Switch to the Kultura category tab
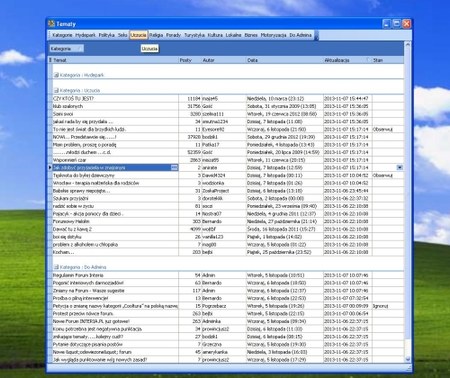This screenshot has height=378, width=450. pos(215,35)
